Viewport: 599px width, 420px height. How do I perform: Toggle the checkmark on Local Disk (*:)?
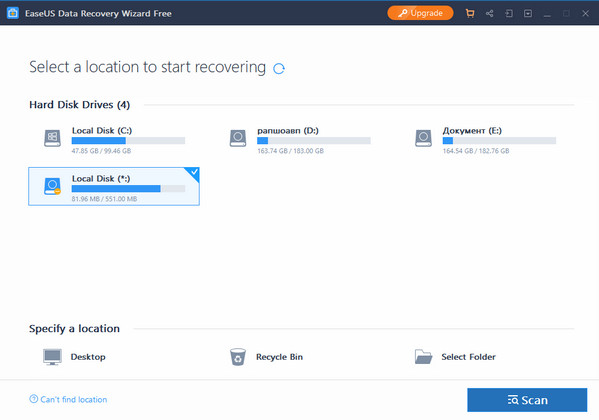194,172
